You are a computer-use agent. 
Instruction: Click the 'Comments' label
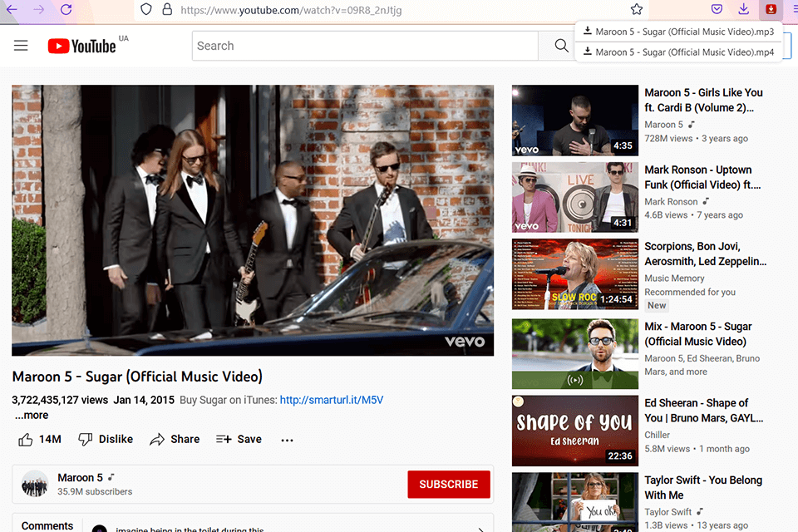click(47, 526)
